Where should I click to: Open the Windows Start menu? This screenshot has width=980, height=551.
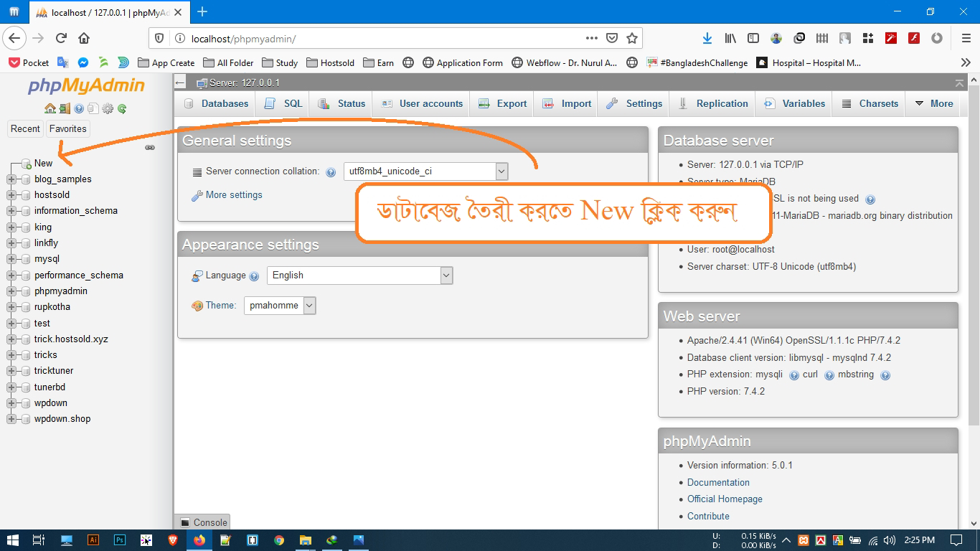[x=13, y=540]
